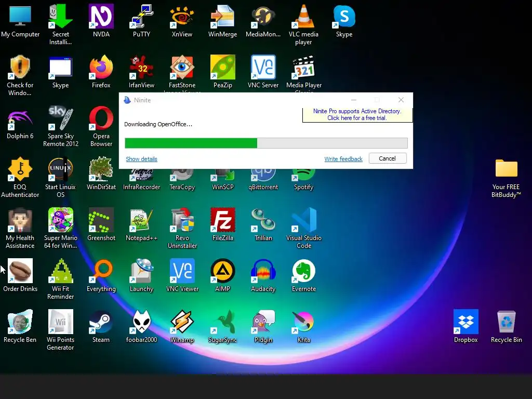
Task: Click the Wii Points Generator icon
Action: pos(60,322)
